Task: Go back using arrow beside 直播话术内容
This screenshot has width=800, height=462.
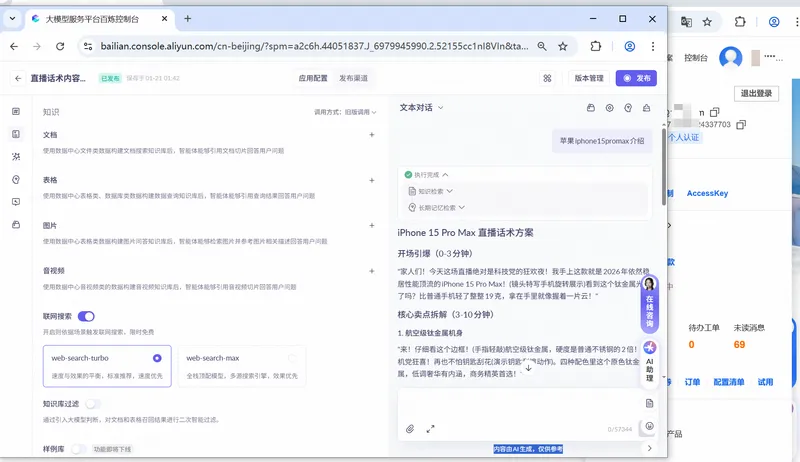Action: (18, 78)
